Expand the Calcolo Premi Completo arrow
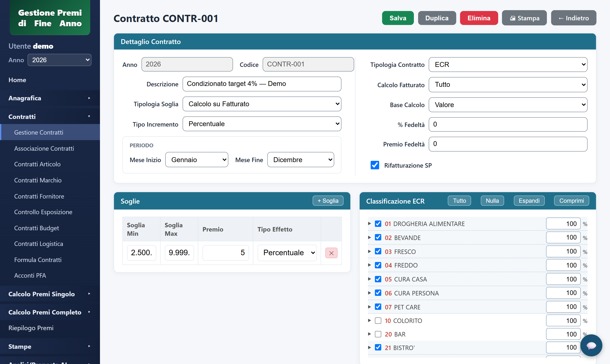Screen dimensions: 610x364 (x=89, y=312)
